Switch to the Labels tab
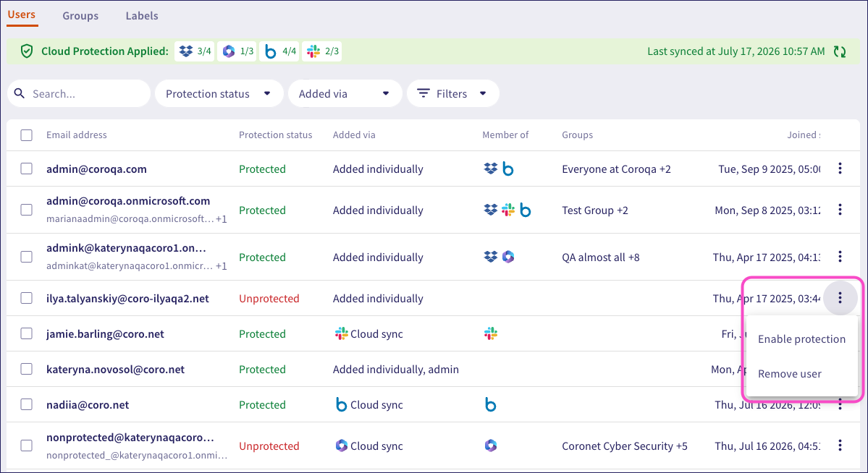Viewport: 868px width, 473px height. (142, 16)
